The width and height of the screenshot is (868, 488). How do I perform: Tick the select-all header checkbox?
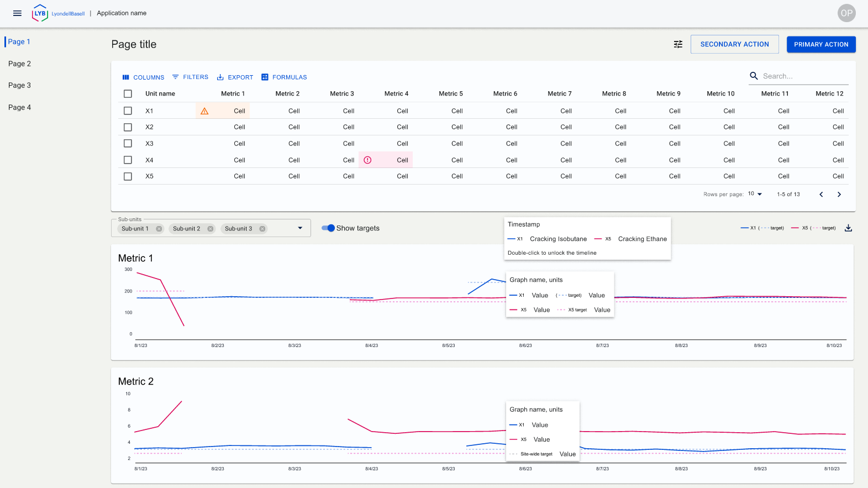(x=128, y=94)
